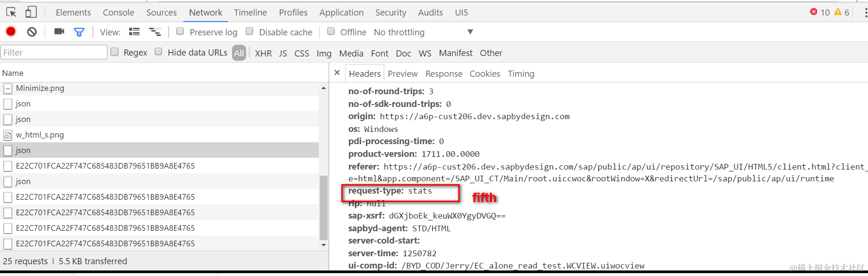Image resolution: width=868 pixels, height=276 pixels.
Task: Filter requests by Font
Action: [380, 53]
